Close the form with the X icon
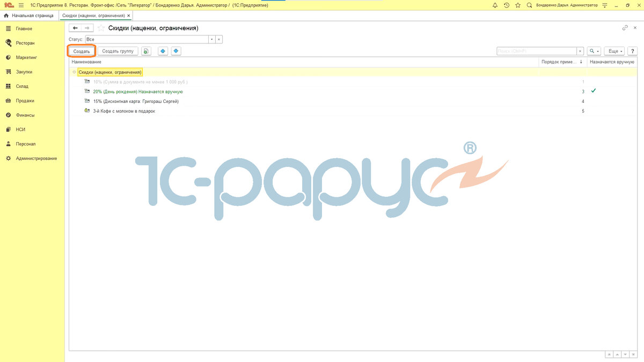 [x=635, y=28]
